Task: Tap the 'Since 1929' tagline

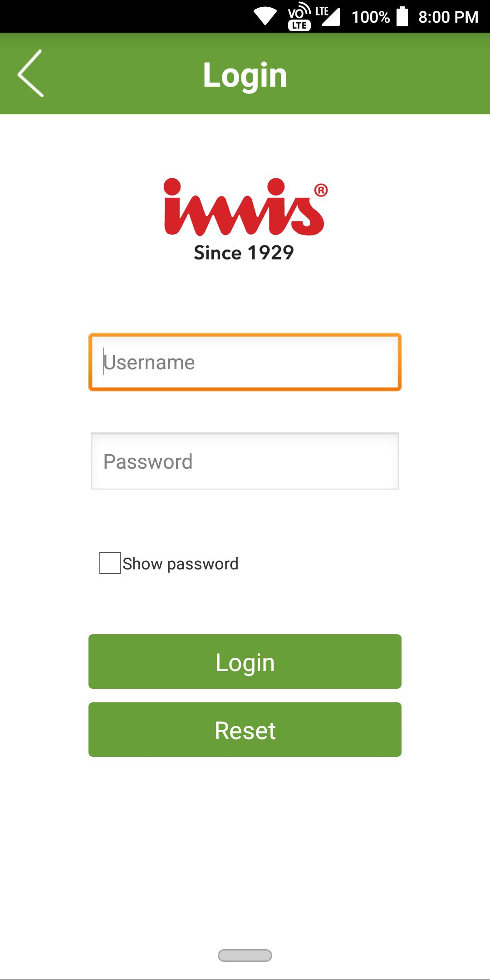Action: (x=244, y=253)
